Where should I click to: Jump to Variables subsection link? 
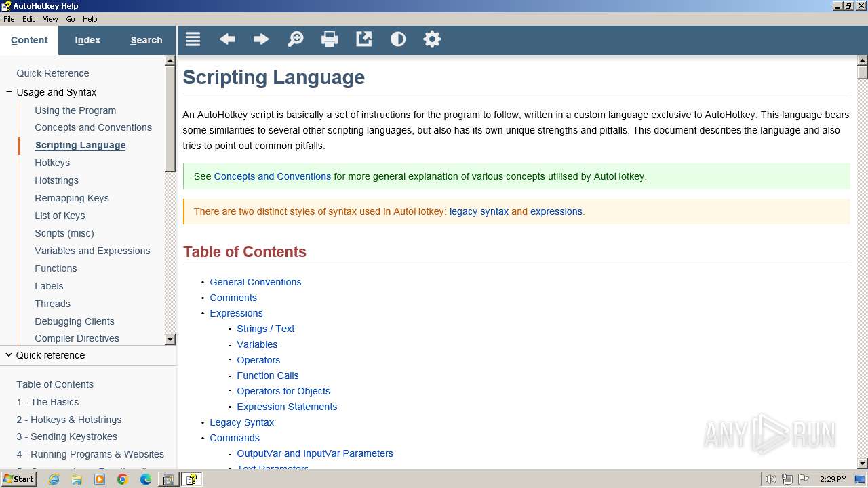(x=257, y=344)
